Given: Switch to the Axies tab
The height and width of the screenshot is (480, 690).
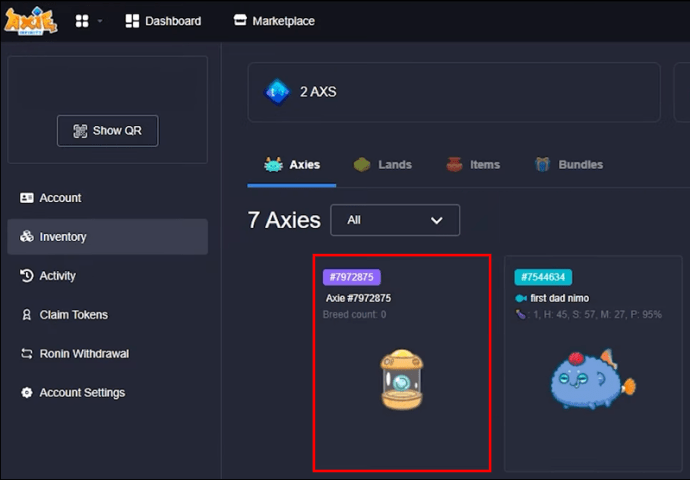Looking at the screenshot, I should click(x=292, y=165).
